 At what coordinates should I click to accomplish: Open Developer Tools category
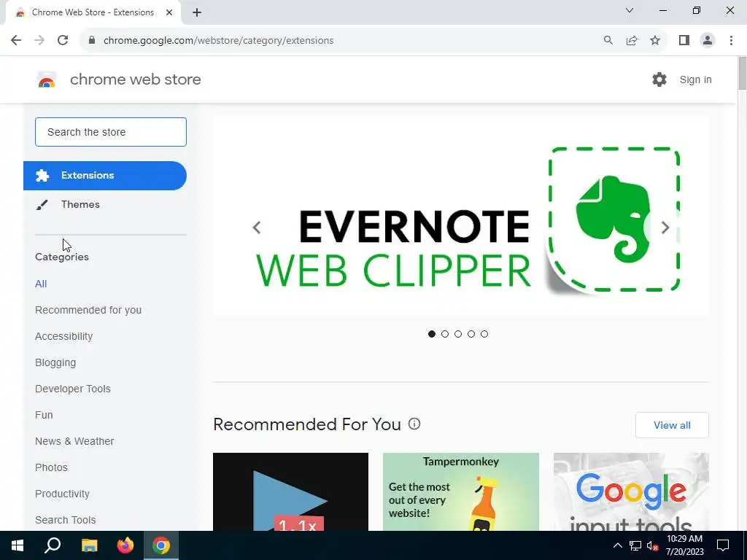click(x=73, y=389)
